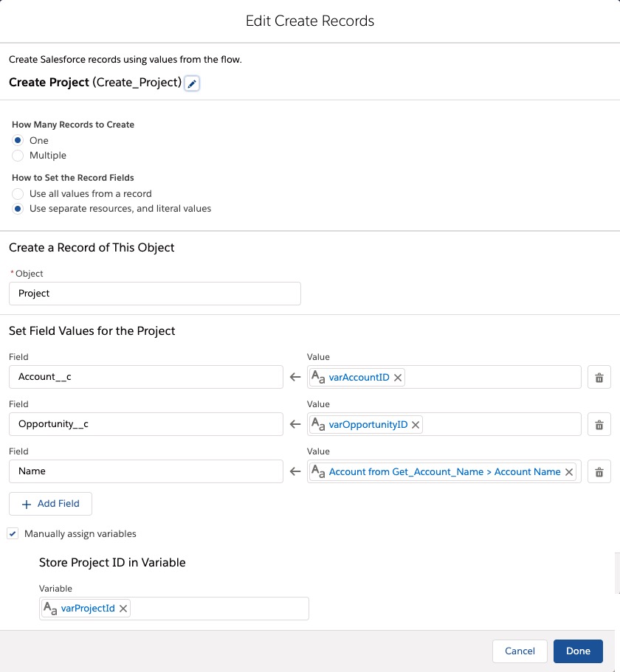Click the Done button
The width and height of the screenshot is (620, 672).
point(578,651)
